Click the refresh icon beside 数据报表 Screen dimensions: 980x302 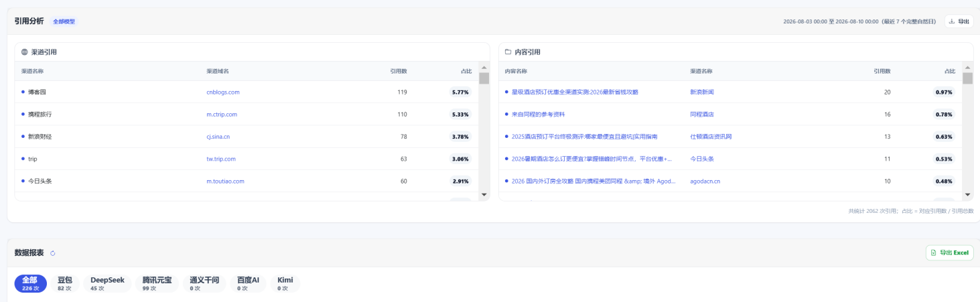(x=53, y=253)
